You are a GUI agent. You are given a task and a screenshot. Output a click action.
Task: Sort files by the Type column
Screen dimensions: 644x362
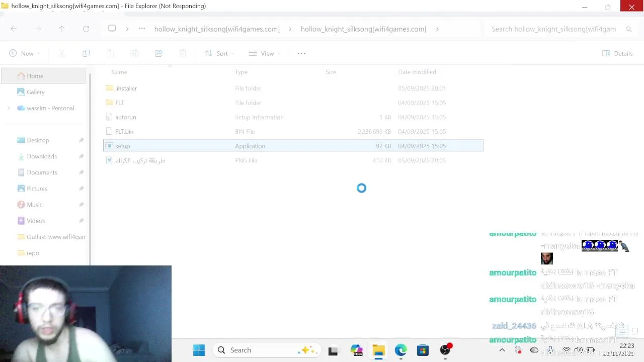(242, 72)
